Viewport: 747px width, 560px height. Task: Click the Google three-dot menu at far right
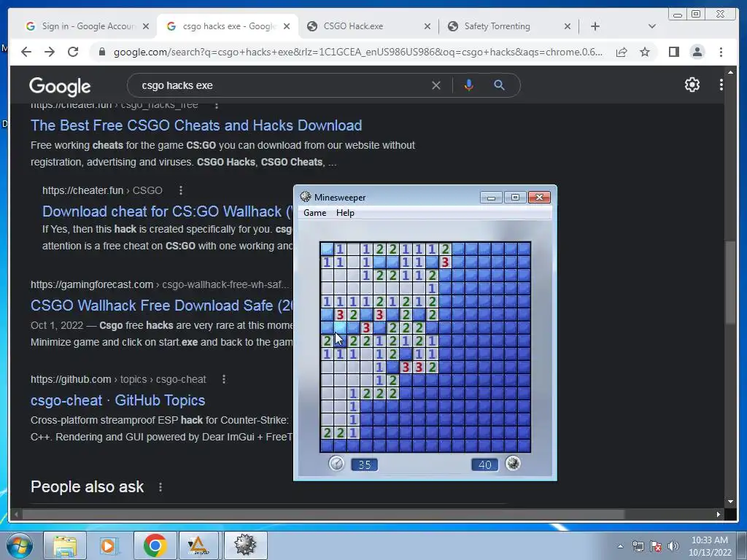721,85
